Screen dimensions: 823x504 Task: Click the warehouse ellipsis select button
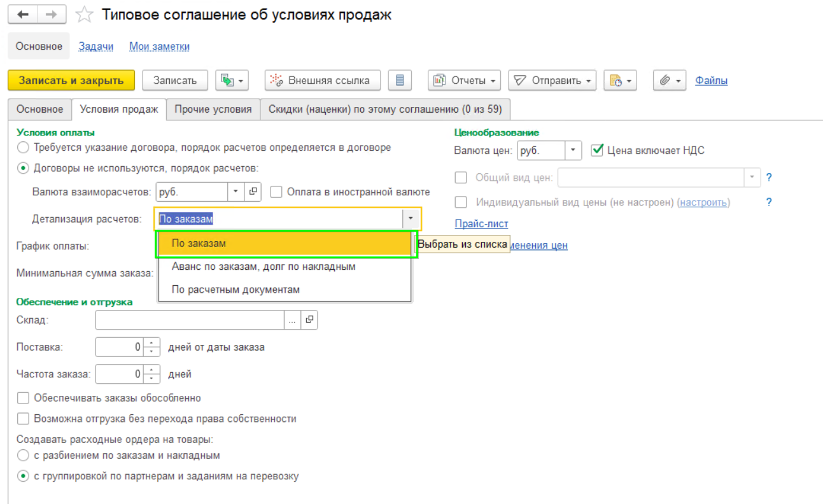(x=292, y=320)
